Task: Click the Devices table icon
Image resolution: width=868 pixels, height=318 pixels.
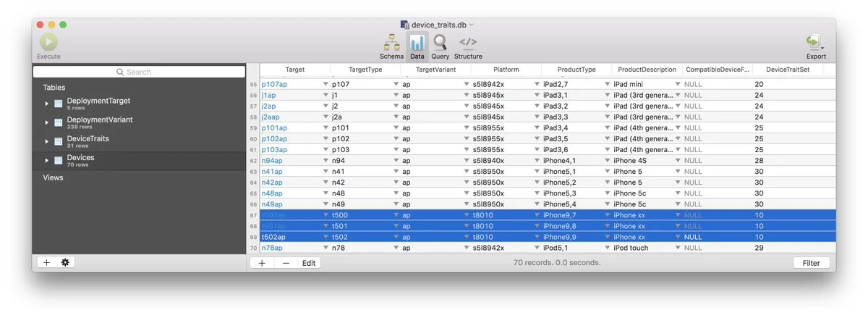Action: click(x=59, y=160)
